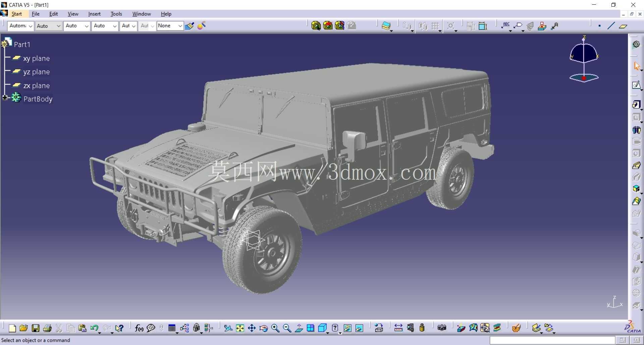Click the 3D compass in the viewport

click(x=584, y=59)
